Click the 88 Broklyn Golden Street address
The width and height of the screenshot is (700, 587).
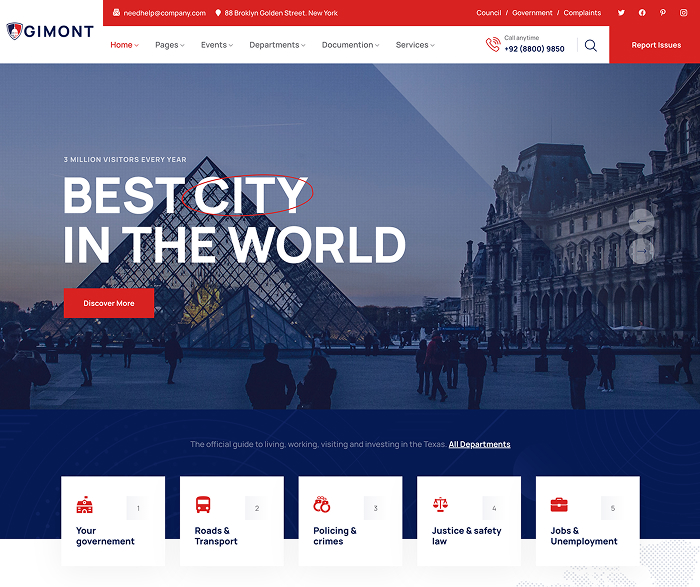281,13
